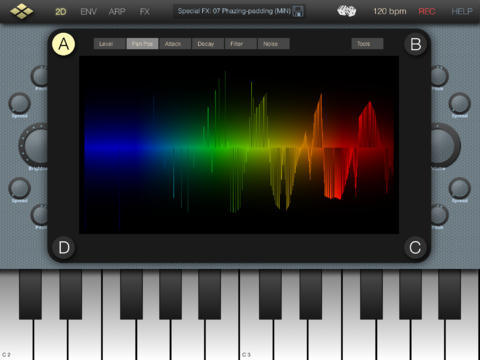
Task: Click the HELP button
Action: (x=462, y=12)
